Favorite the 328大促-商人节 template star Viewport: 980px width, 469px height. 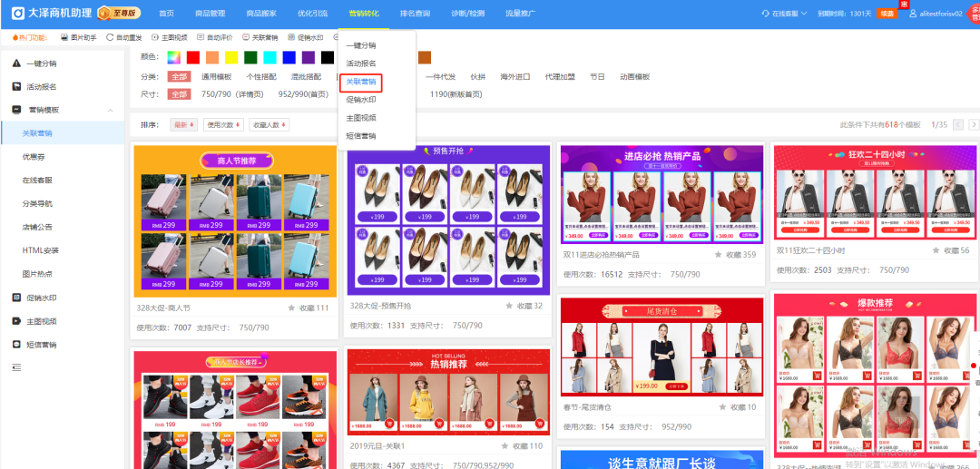point(291,308)
